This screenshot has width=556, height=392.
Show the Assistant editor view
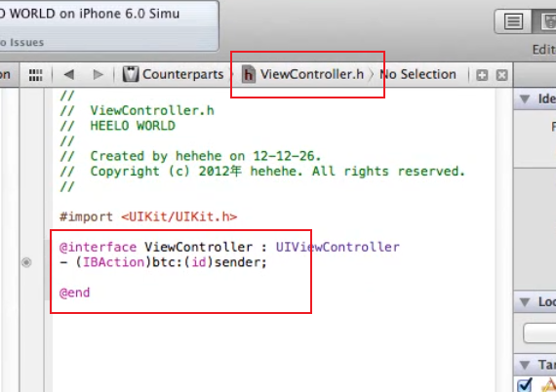point(544,21)
